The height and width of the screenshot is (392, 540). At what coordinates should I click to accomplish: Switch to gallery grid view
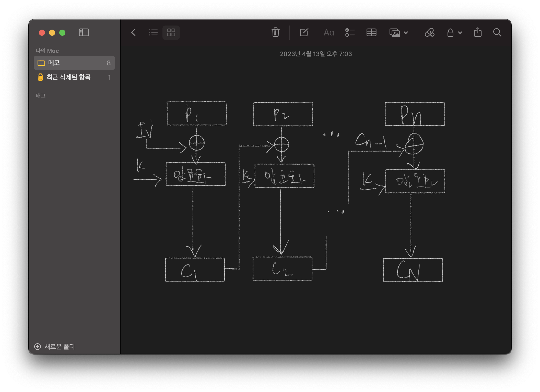click(171, 32)
